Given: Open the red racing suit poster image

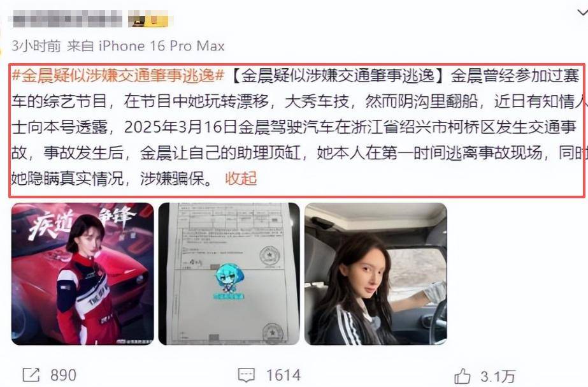Looking at the screenshot, I should 83,274.
